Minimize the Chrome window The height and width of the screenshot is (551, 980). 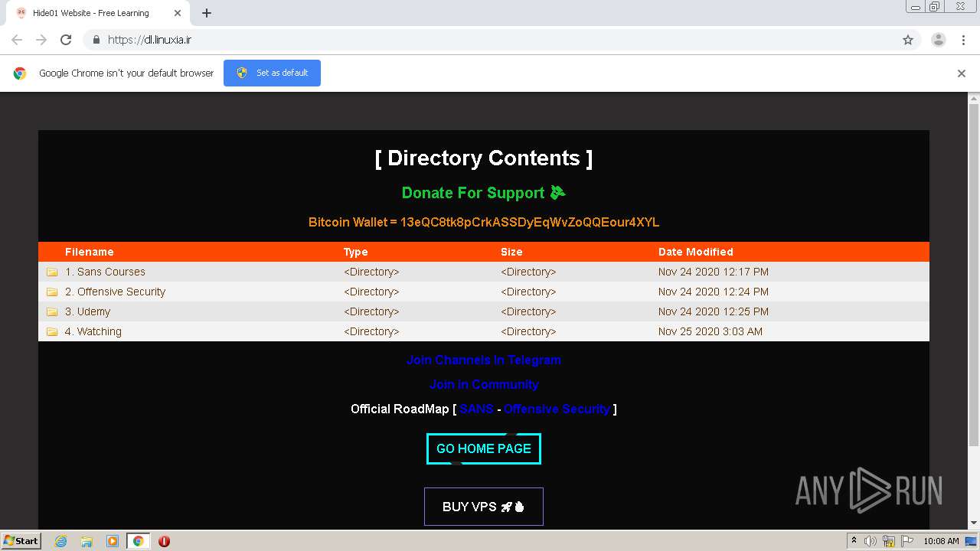916,7
